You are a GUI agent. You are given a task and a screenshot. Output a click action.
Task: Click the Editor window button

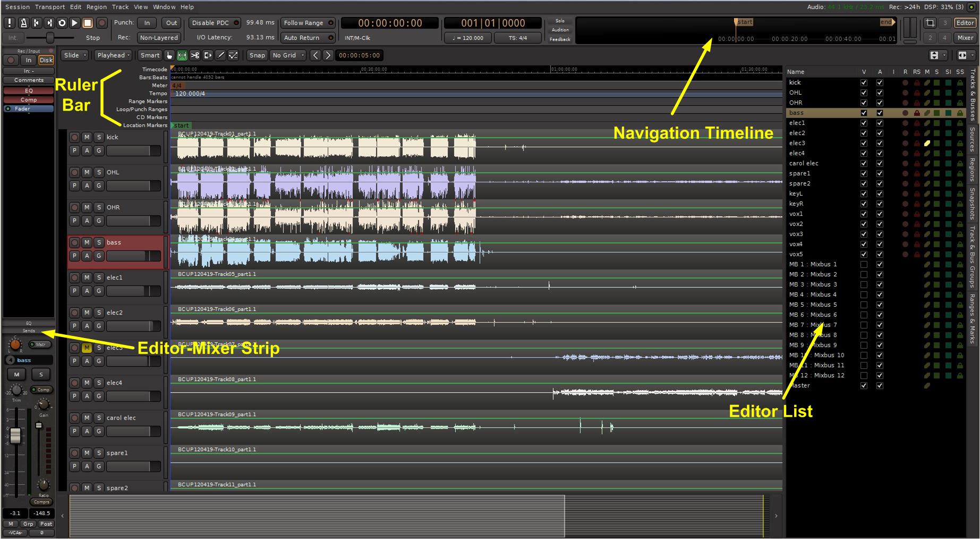coord(965,23)
